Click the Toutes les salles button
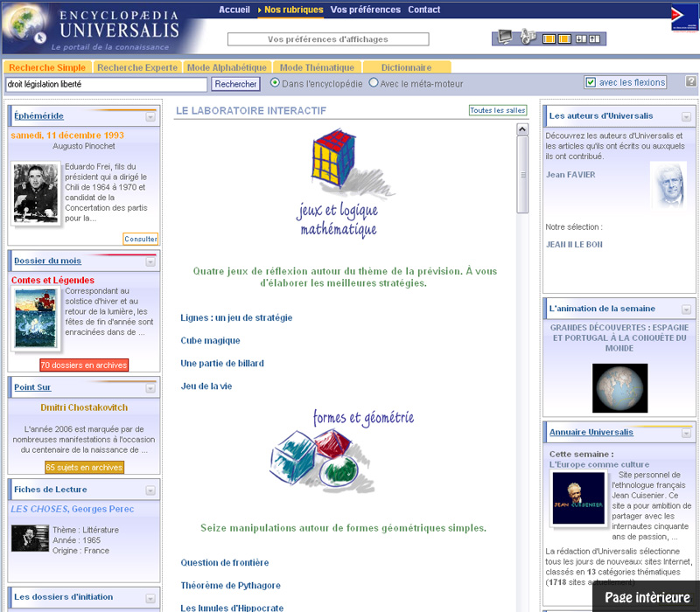The image size is (700, 612). [498, 110]
